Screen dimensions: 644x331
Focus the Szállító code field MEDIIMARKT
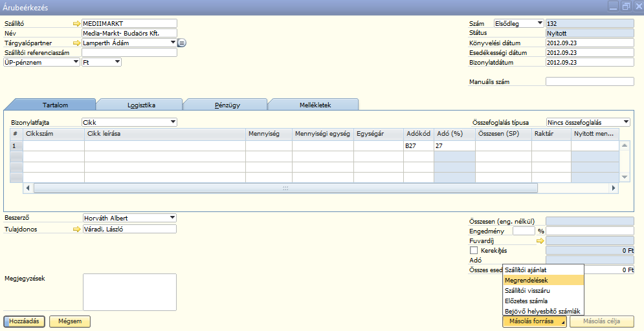pos(129,23)
